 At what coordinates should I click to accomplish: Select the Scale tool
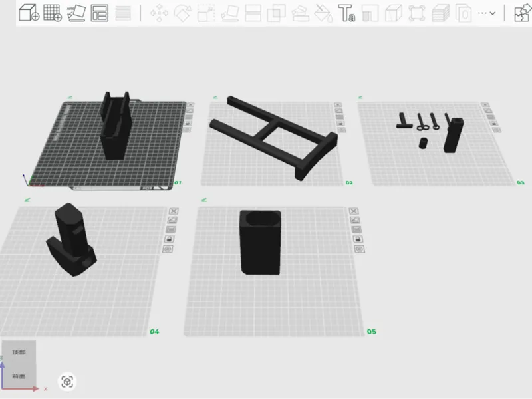coord(206,13)
